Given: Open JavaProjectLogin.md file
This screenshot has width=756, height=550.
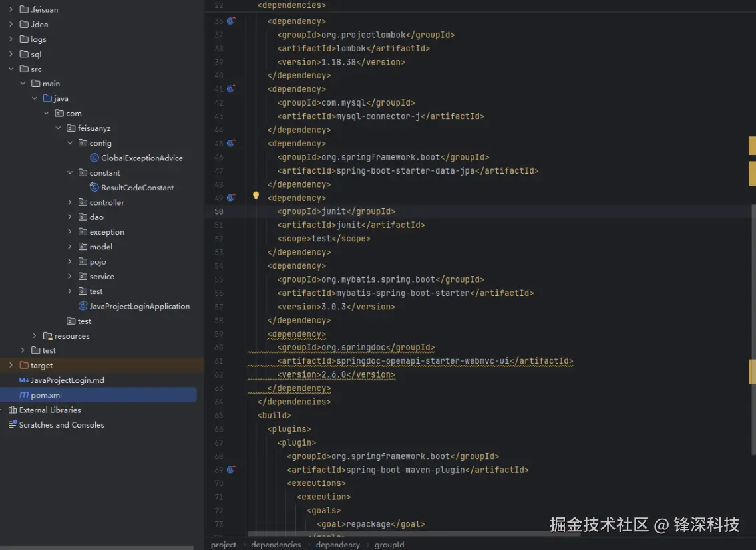Looking at the screenshot, I should (67, 380).
